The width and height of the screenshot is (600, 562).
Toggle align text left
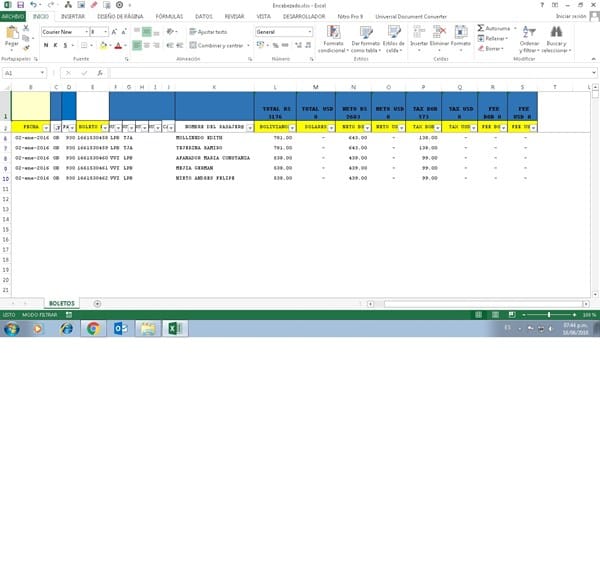137,46
